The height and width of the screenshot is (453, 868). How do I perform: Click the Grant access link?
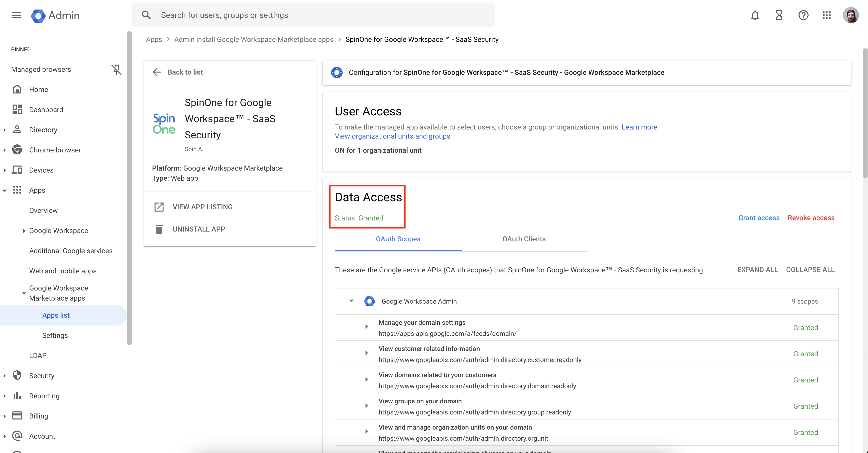(759, 218)
